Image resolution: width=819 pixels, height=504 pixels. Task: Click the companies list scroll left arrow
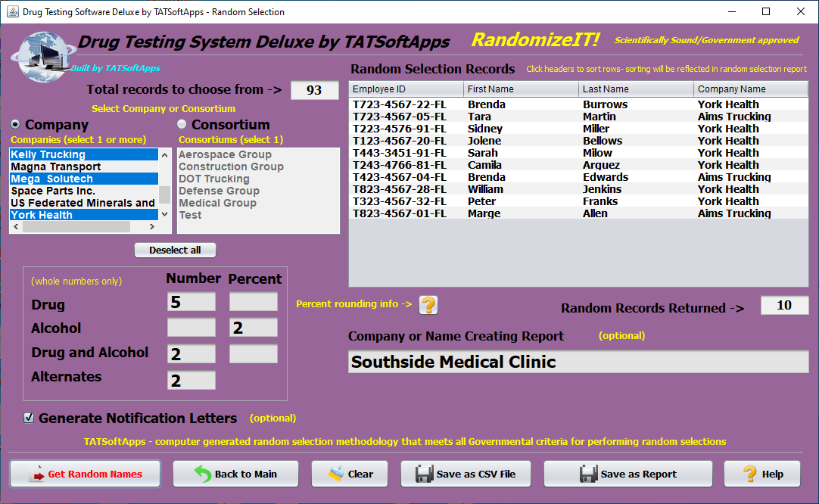tap(16, 227)
